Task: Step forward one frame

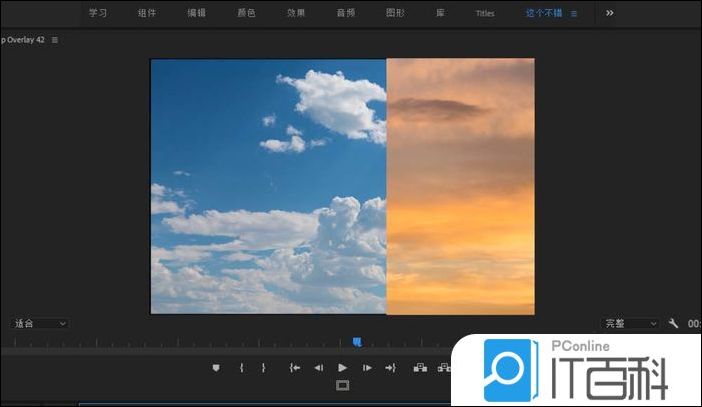Action: click(x=367, y=368)
